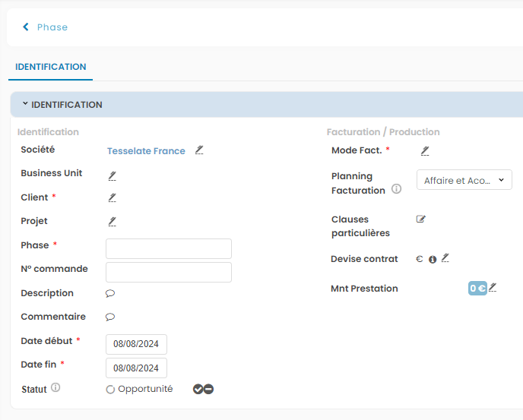
Task: Open the Planning Facturation dropdown
Action: [x=464, y=180]
